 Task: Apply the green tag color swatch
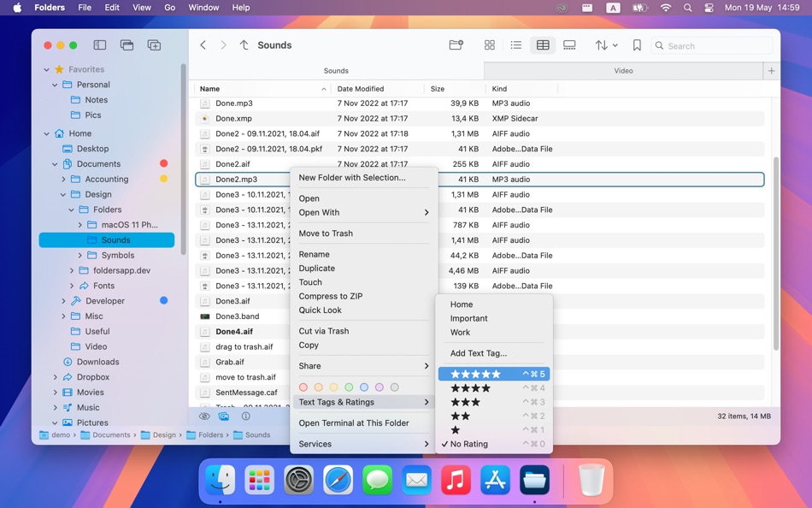[x=348, y=387]
